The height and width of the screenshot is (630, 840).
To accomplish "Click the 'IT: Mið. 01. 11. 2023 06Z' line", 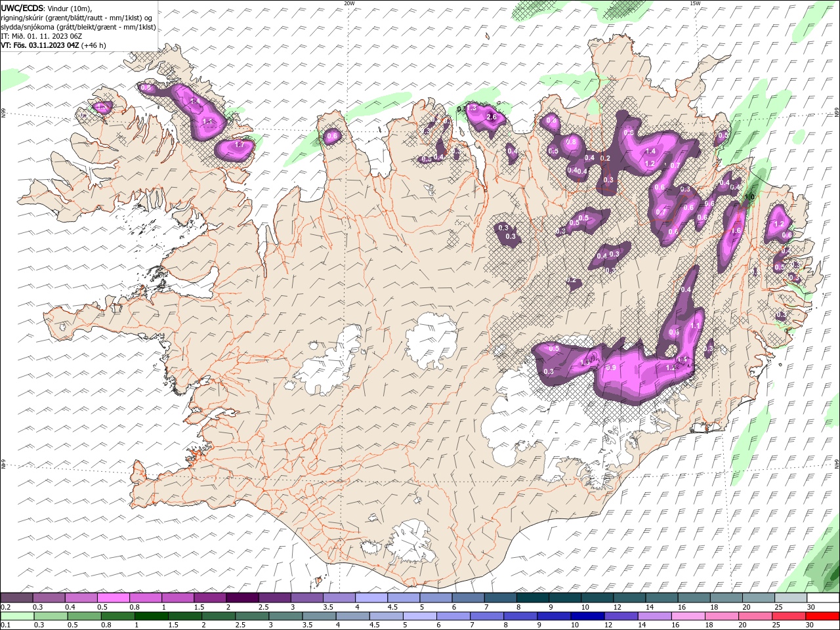I will (41, 36).
